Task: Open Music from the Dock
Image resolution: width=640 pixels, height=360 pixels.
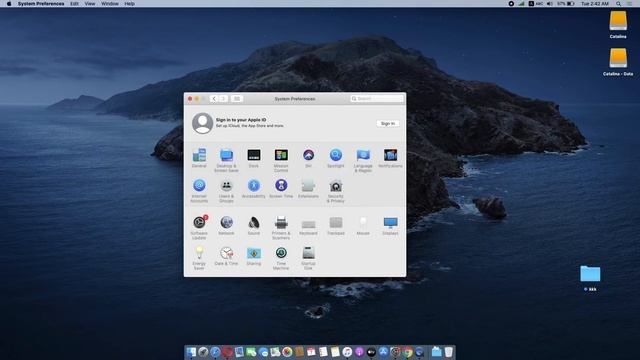Action: [x=347, y=352]
